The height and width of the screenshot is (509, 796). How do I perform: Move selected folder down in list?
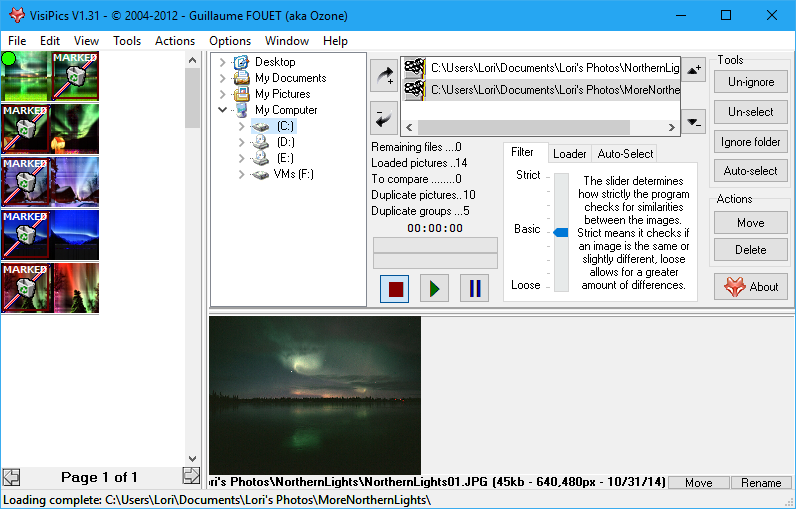pos(696,123)
